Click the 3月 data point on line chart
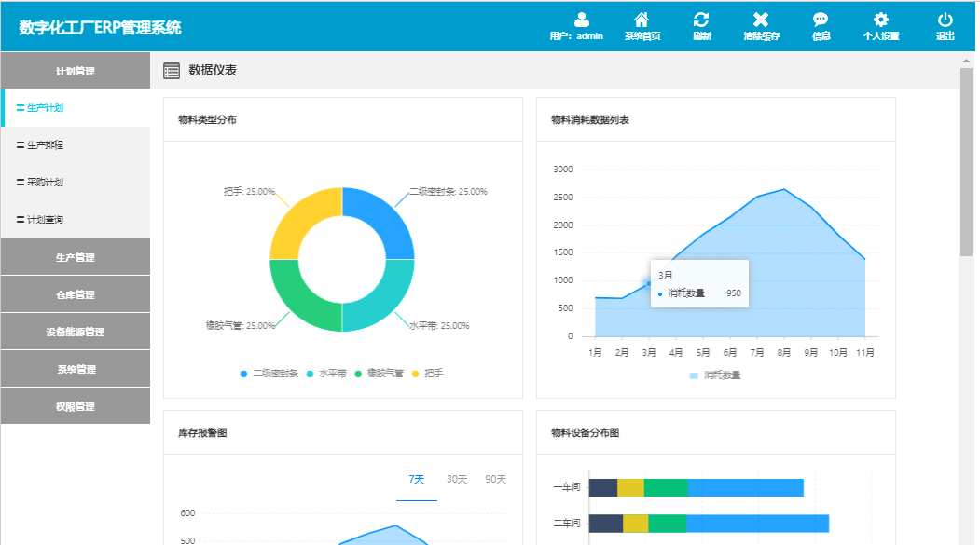 pos(649,283)
